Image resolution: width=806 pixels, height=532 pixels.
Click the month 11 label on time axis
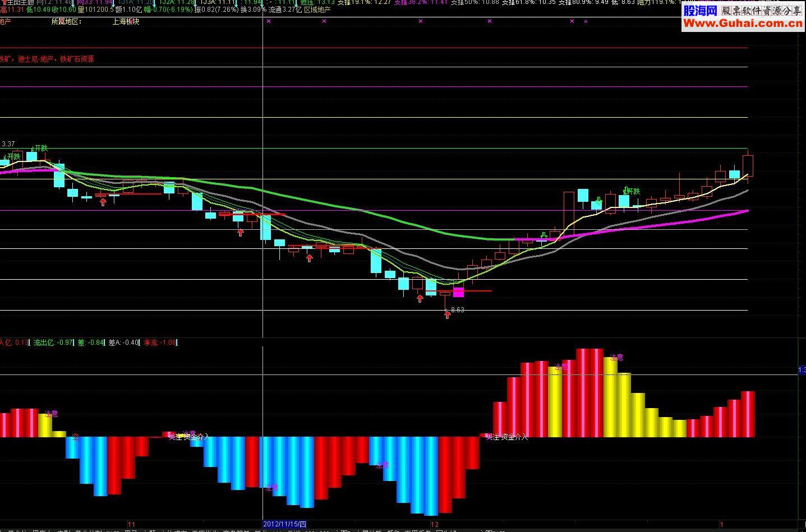click(132, 524)
